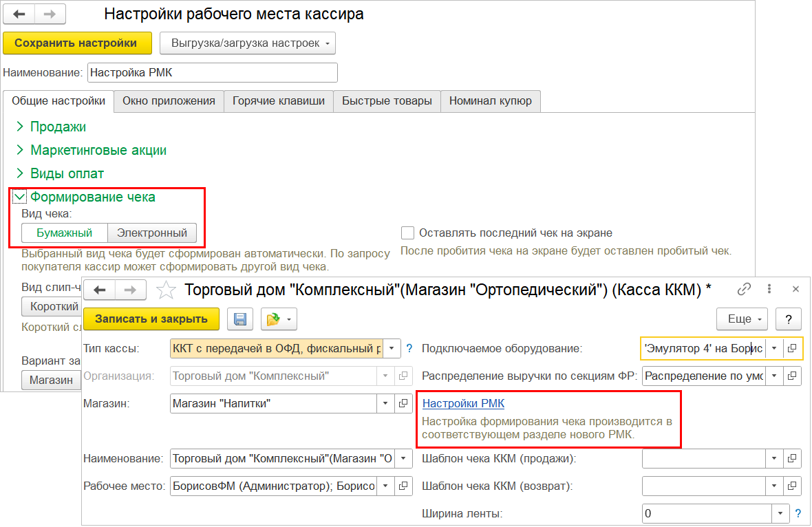Add Касса ККМ window to favorites star
The image size is (812, 527).
165,290
